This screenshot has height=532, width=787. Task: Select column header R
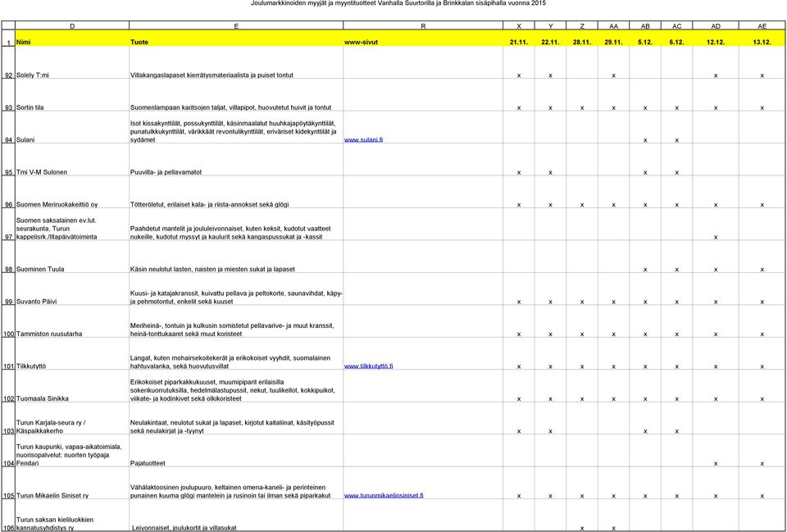click(423, 25)
